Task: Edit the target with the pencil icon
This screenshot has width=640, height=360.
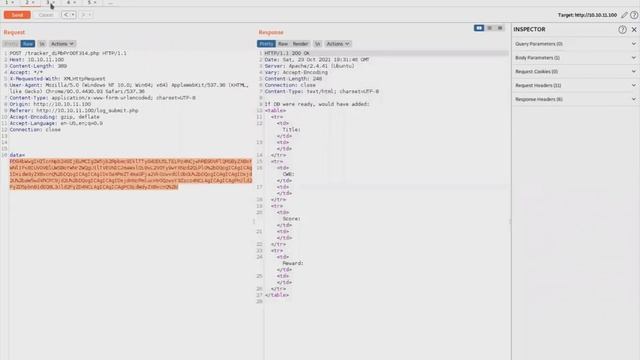Action: coord(624,15)
